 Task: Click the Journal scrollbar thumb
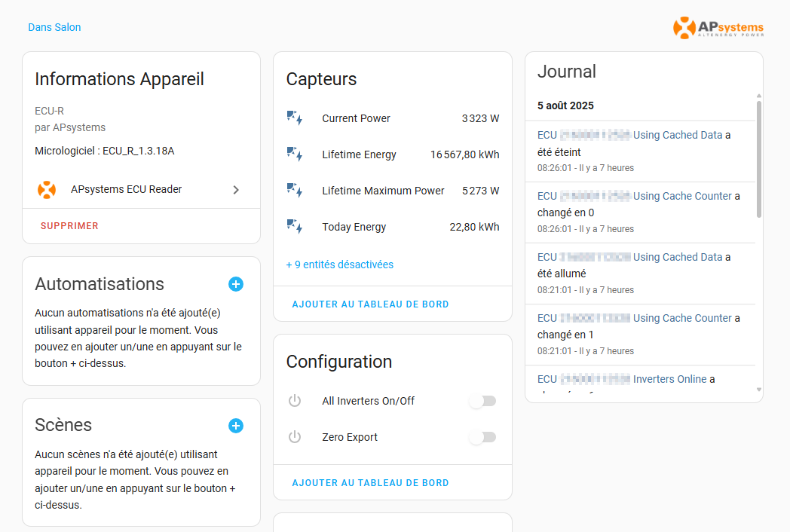(x=759, y=159)
